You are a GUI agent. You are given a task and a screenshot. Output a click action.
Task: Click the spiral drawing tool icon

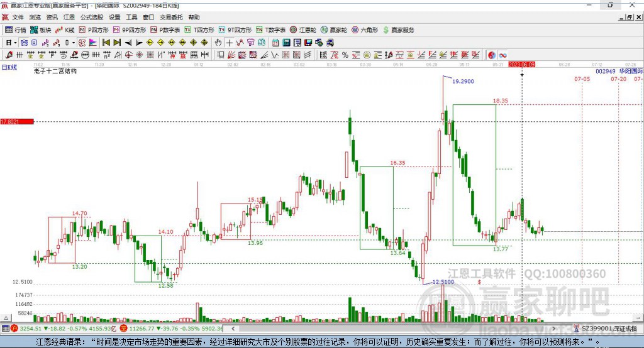coord(64,55)
